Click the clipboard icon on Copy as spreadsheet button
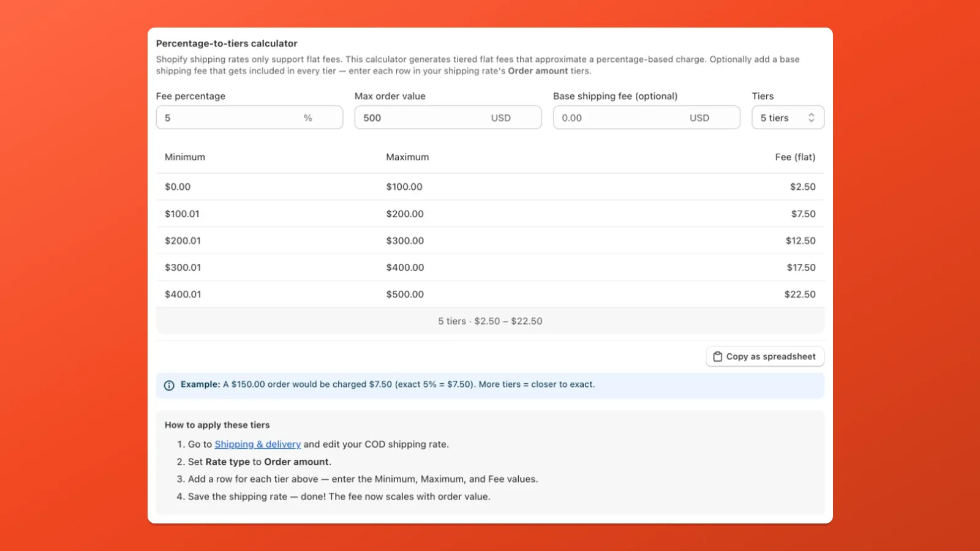This screenshot has width=980, height=551. (x=717, y=356)
